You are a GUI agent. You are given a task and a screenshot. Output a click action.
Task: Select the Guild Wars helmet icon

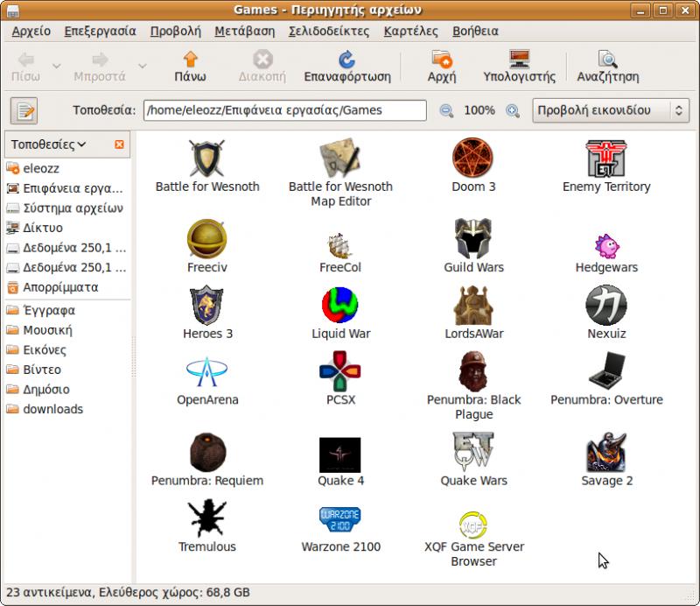[473, 239]
